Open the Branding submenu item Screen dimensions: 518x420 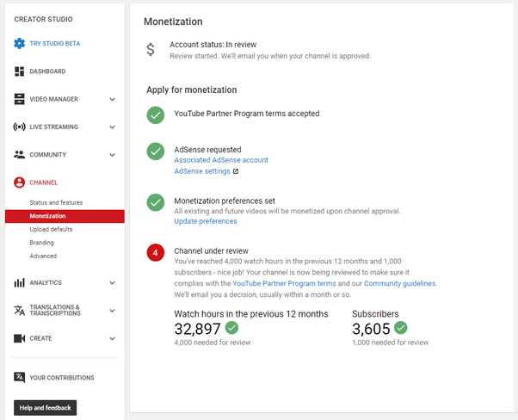click(41, 243)
